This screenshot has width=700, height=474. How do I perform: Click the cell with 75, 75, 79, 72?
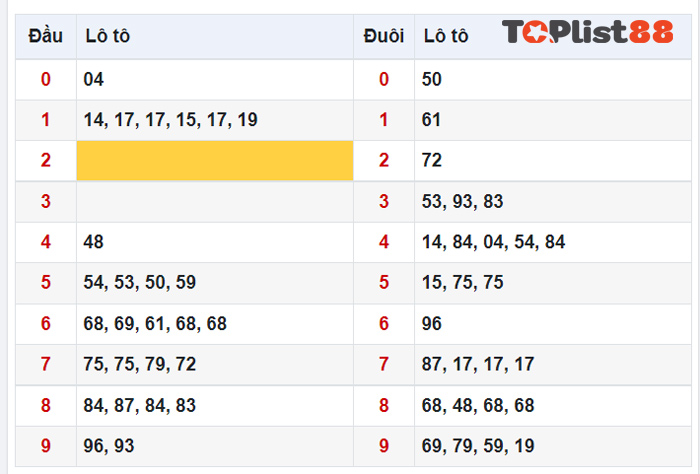pos(140,364)
